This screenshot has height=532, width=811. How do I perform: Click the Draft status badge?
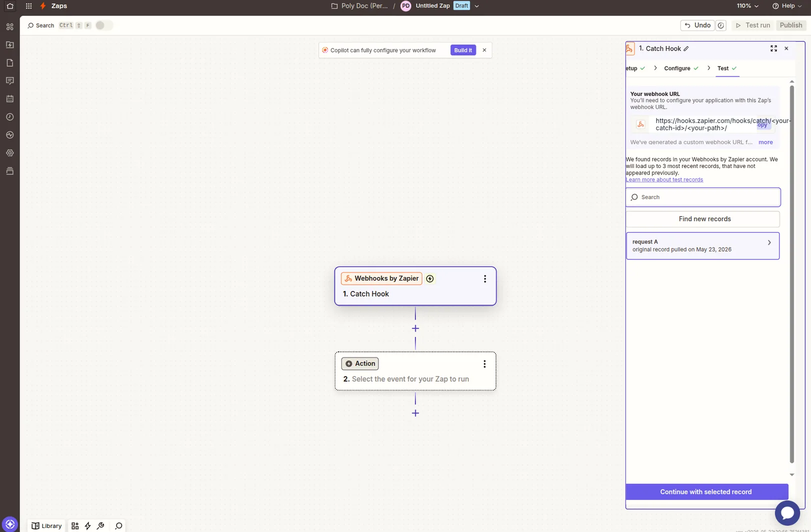[x=461, y=6]
